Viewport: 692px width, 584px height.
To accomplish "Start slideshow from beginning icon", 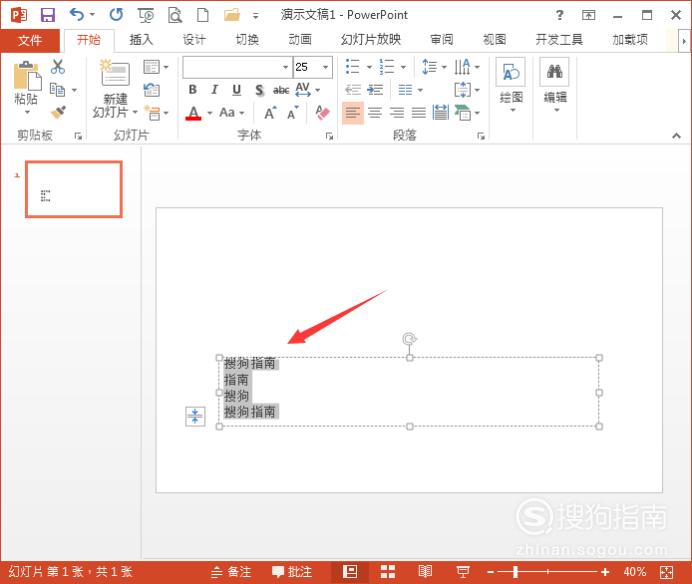I will tap(146, 15).
